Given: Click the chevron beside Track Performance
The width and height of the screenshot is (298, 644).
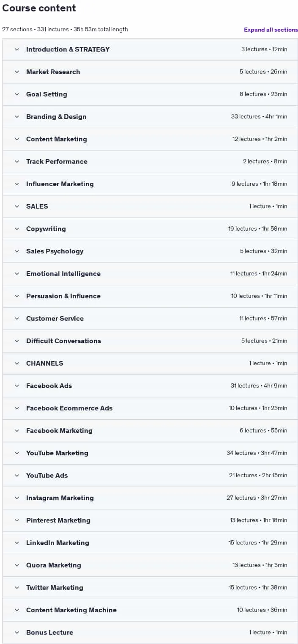Looking at the screenshot, I should point(17,161).
